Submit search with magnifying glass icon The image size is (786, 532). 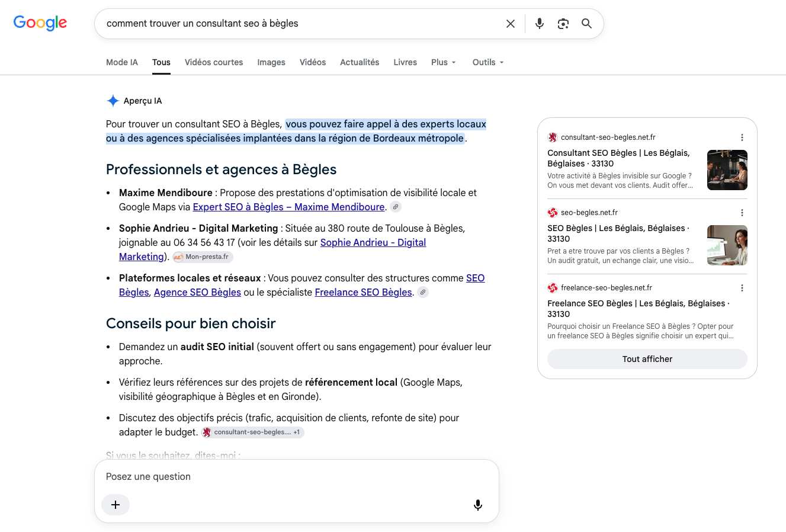(586, 24)
